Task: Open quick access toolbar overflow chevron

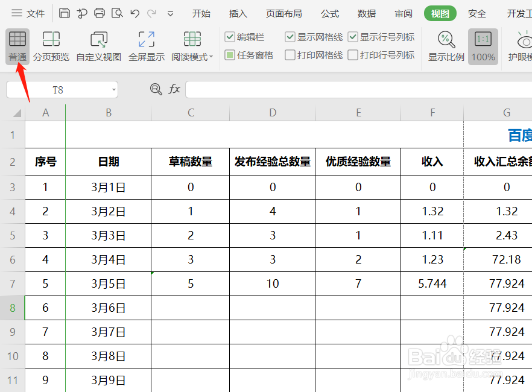Action: 171,12
